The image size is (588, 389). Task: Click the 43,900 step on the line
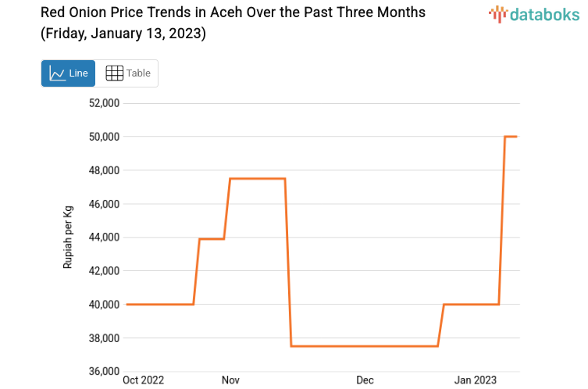pos(212,239)
